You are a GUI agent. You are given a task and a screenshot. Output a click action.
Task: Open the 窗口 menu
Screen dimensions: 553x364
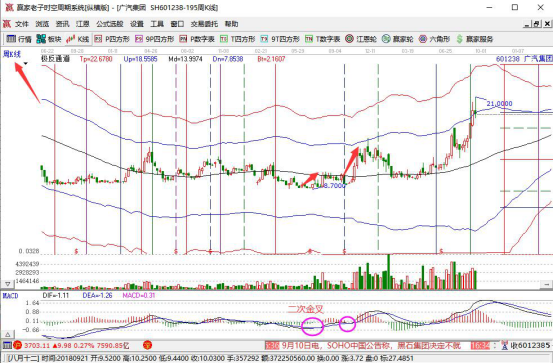pyautogui.click(x=177, y=24)
